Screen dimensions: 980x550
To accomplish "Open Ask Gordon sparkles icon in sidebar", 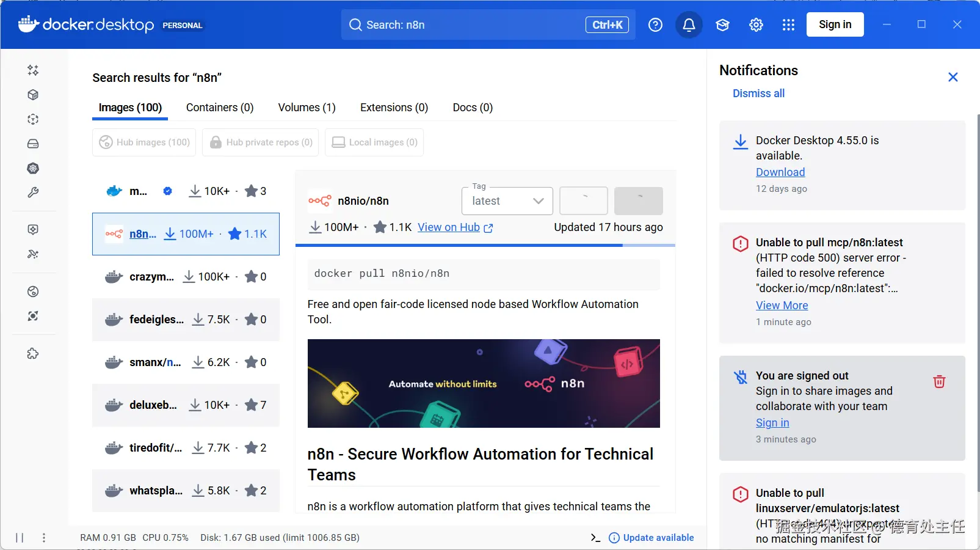I will (x=33, y=70).
